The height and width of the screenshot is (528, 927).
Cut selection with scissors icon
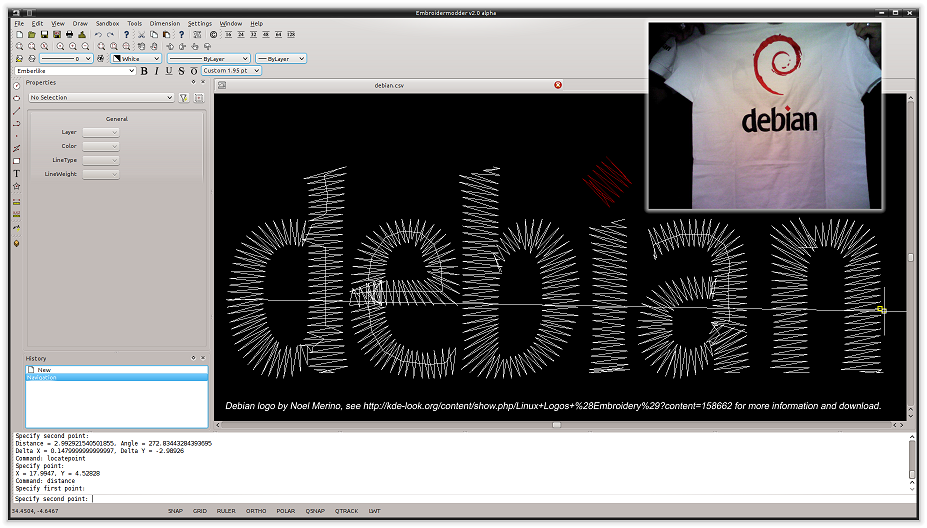coord(142,35)
